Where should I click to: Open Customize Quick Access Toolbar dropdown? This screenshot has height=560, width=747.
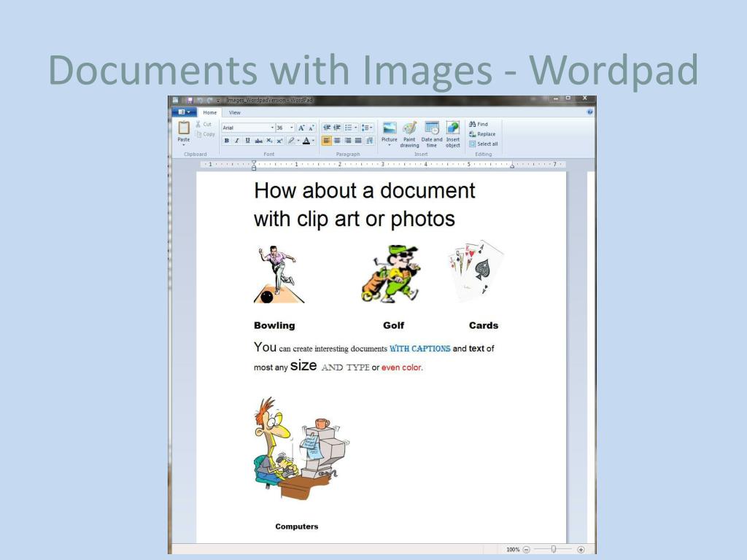tap(218, 101)
